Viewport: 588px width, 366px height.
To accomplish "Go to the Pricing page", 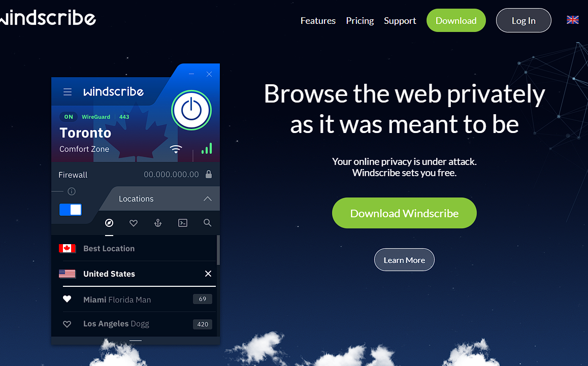I will [360, 21].
